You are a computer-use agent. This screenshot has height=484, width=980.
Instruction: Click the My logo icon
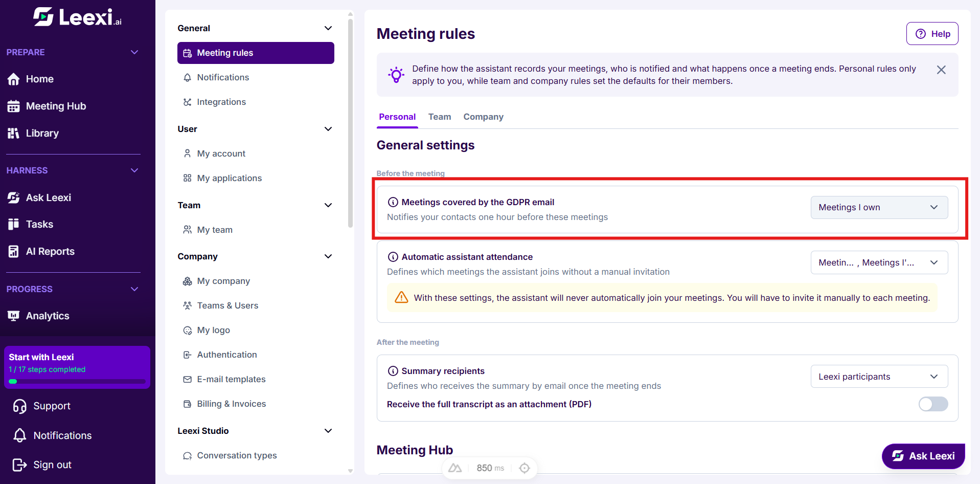point(187,331)
